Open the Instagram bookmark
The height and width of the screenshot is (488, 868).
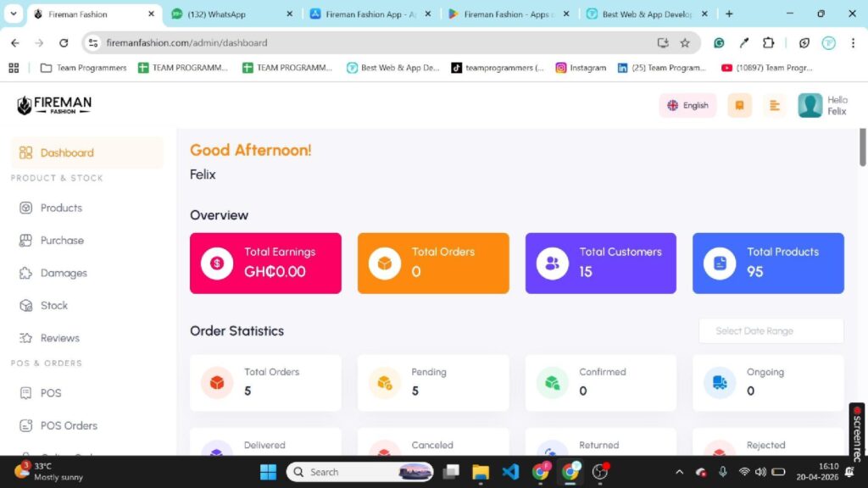(581, 68)
